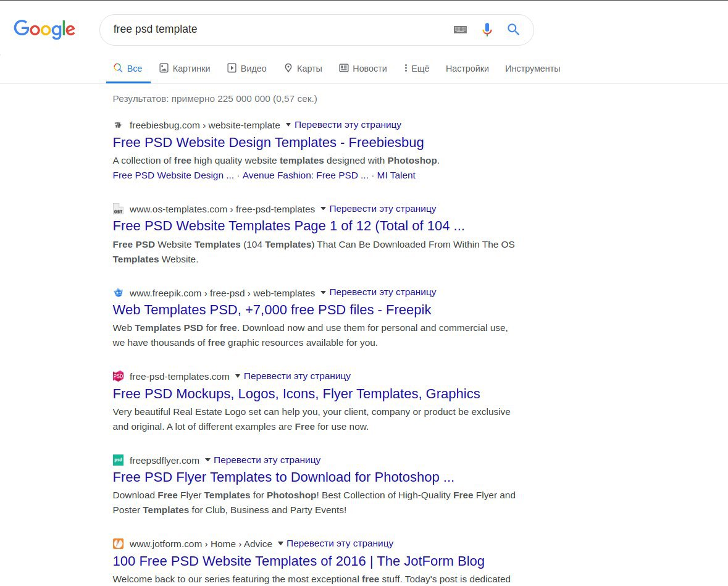
Task: Open 'Web Templates PSD, +7,000 free PSD files'
Action: coord(272,310)
